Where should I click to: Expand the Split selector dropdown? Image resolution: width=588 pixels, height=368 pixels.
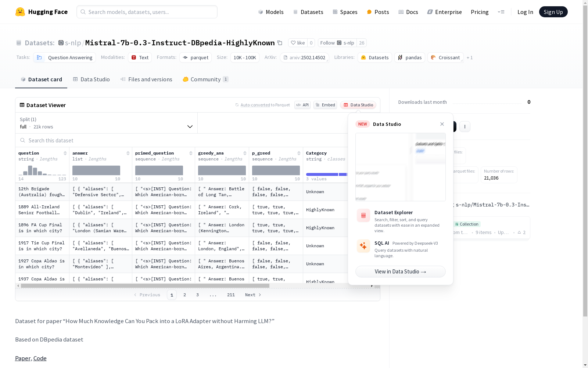(x=107, y=123)
